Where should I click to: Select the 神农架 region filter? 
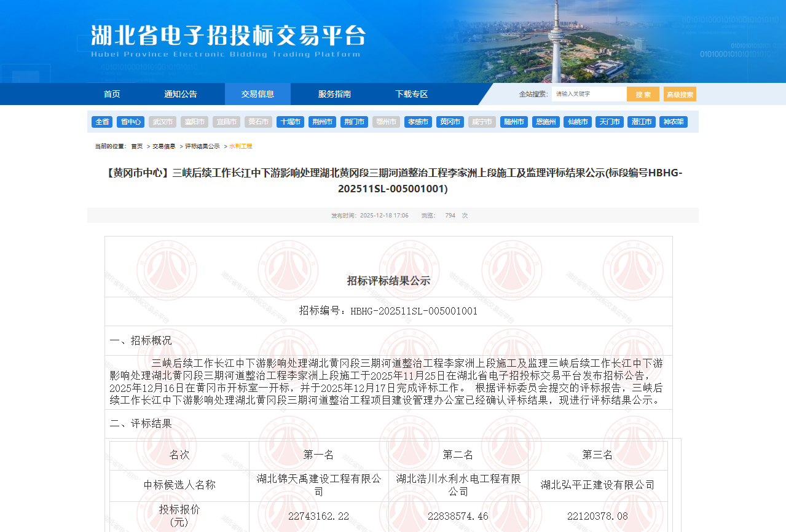point(675,122)
